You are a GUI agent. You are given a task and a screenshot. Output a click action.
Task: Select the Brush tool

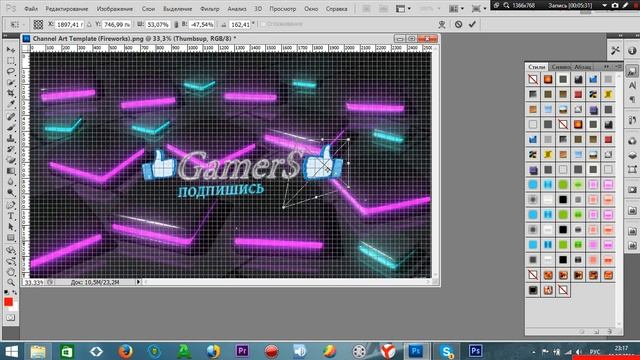coord(11,128)
